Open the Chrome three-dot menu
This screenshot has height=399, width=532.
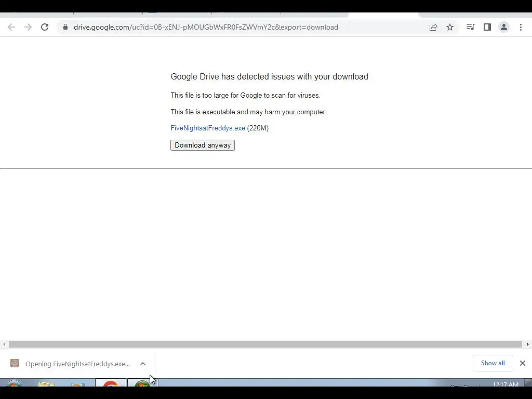521,27
